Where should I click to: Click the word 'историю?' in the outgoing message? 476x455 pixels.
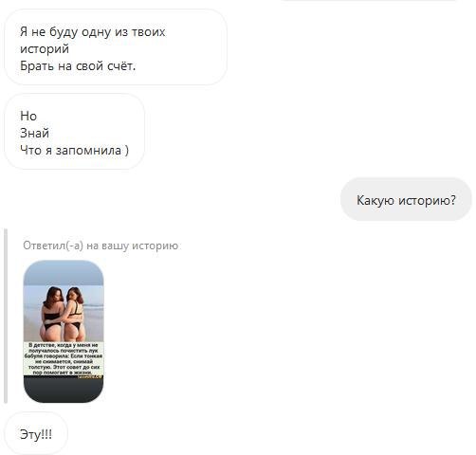(x=427, y=200)
